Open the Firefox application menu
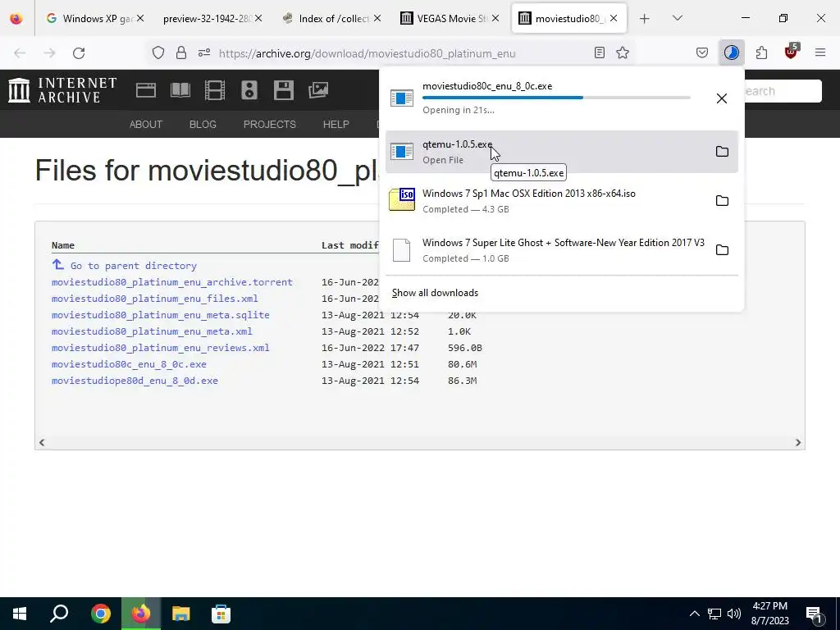 820,52
